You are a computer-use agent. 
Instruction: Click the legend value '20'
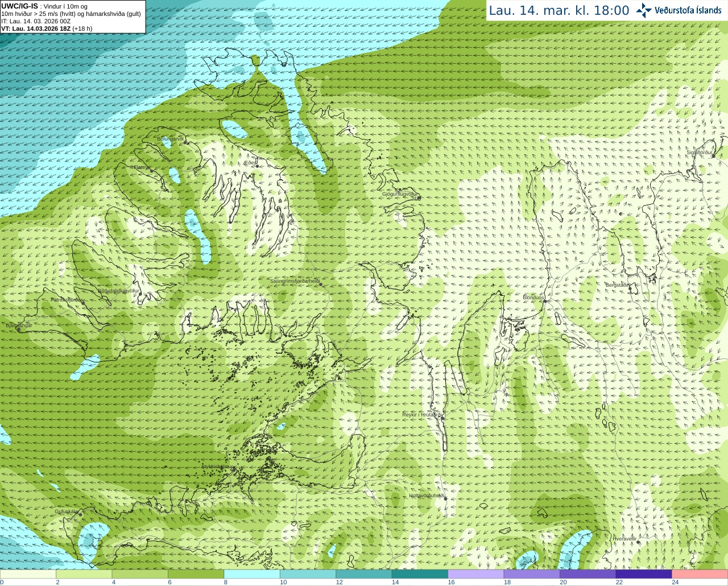[x=563, y=582]
